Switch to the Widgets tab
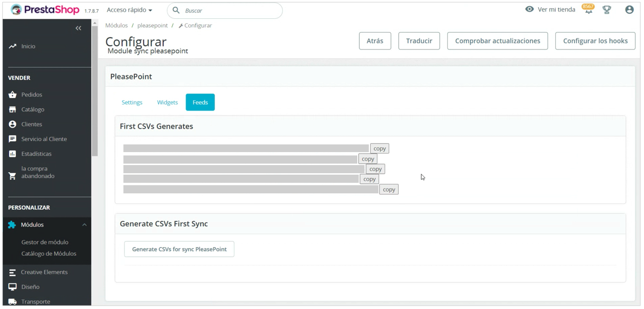The height and width of the screenshot is (309, 644). [x=167, y=103]
